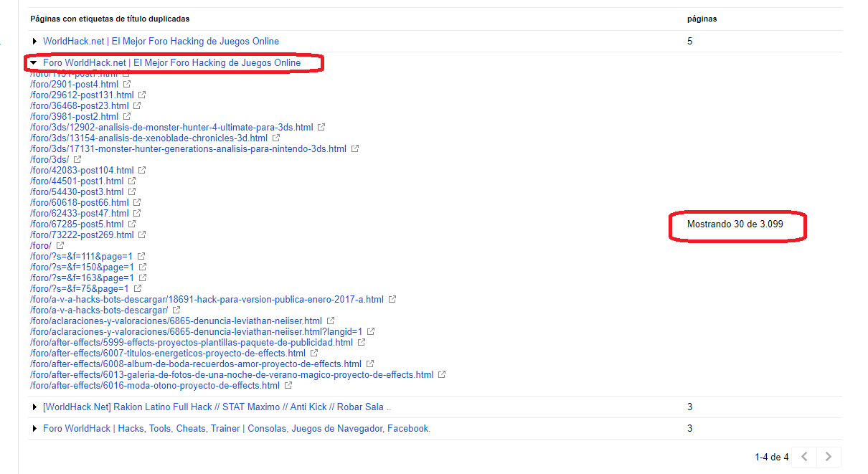
Task: Open the after-effects/6007-titulos-energeticos link
Action: pos(168,353)
